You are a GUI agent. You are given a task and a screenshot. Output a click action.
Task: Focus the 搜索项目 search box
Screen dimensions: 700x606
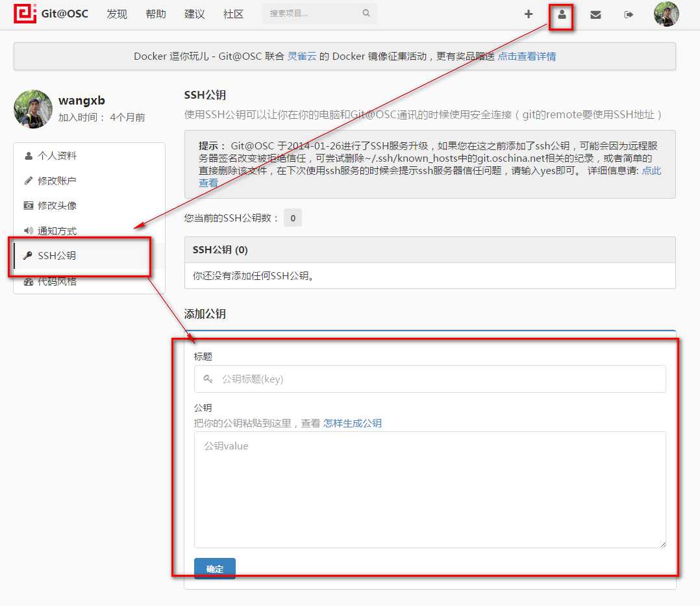pos(319,14)
